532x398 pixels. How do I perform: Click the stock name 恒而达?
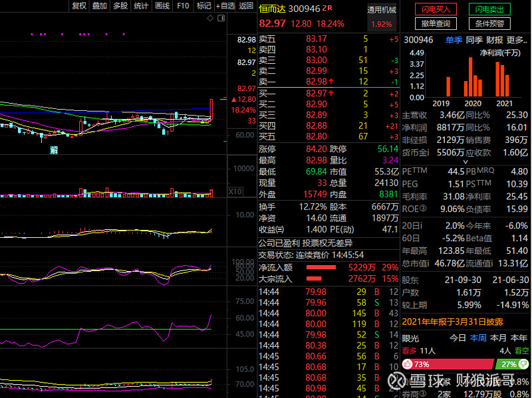click(x=272, y=9)
